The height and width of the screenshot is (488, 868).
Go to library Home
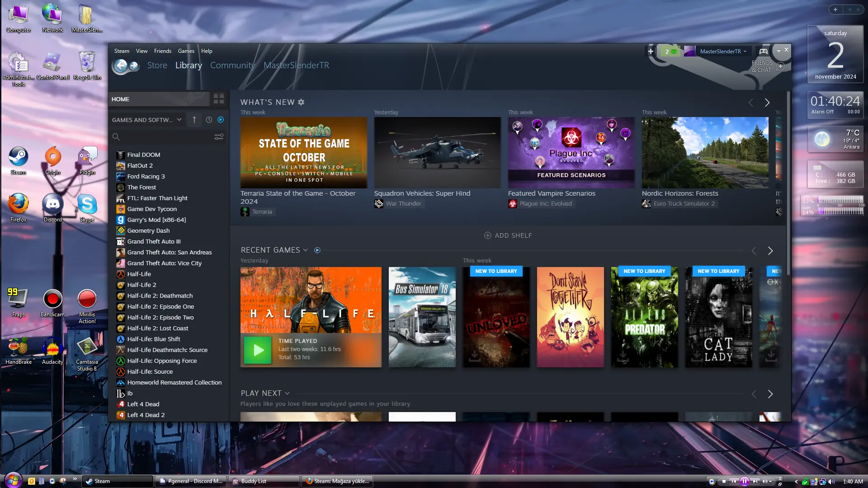(x=159, y=99)
